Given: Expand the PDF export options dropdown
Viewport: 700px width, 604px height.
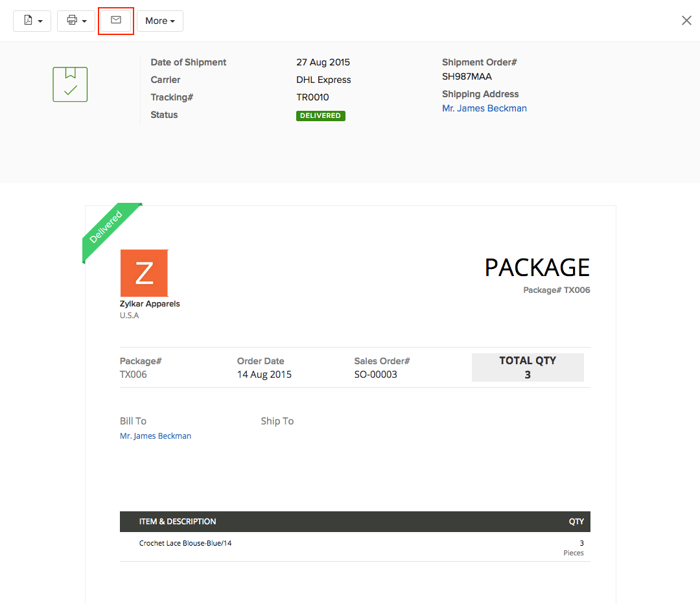Looking at the screenshot, I should [x=40, y=20].
